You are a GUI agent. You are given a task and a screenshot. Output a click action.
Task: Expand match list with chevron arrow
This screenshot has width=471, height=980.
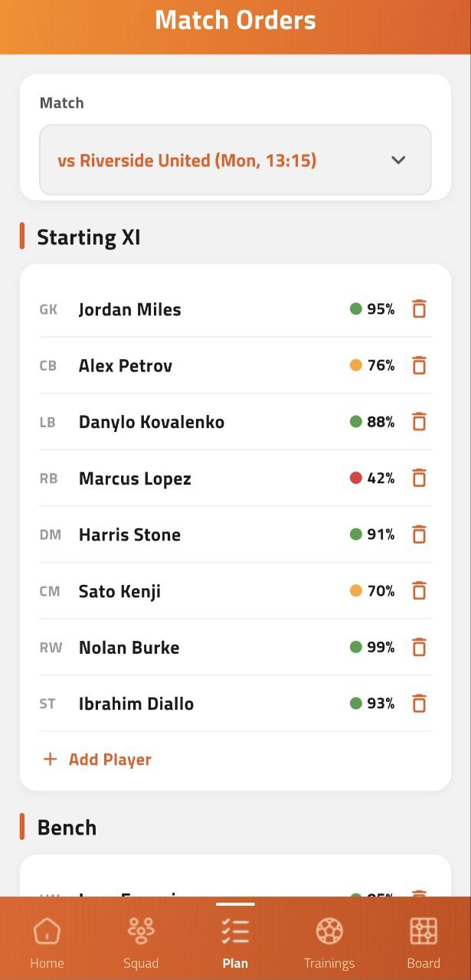click(x=398, y=160)
